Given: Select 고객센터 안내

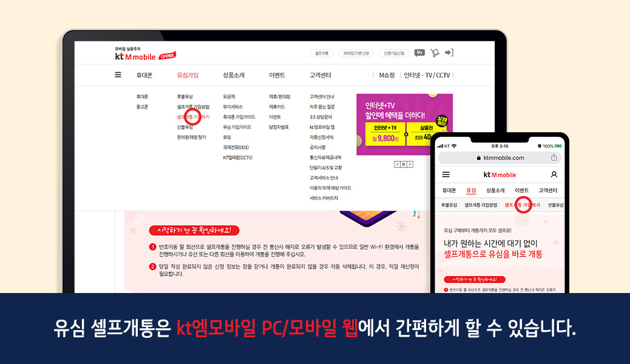Looking at the screenshot, I should click(x=322, y=97).
